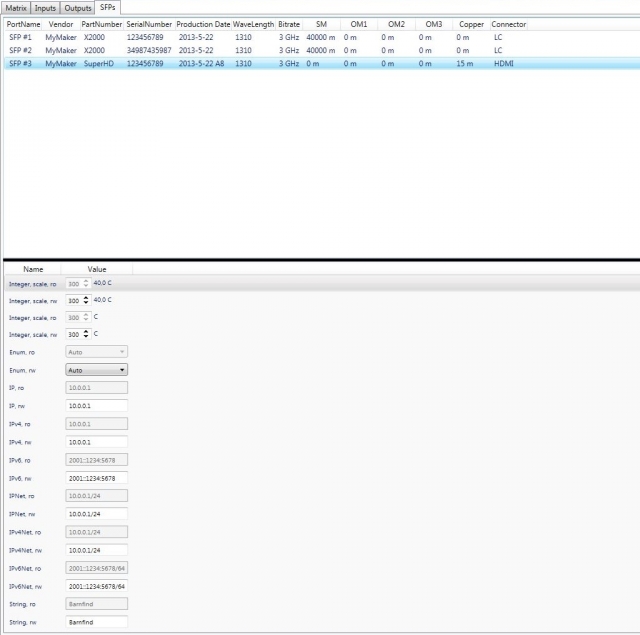
Task: Click stepper arrows of last 'Integer, scale, rw' row
Action: point(85,334)
